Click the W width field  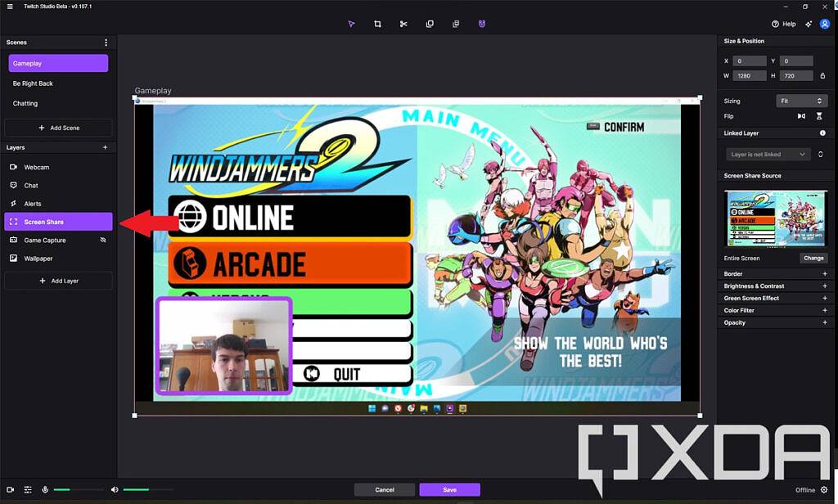tap(749, 76)
